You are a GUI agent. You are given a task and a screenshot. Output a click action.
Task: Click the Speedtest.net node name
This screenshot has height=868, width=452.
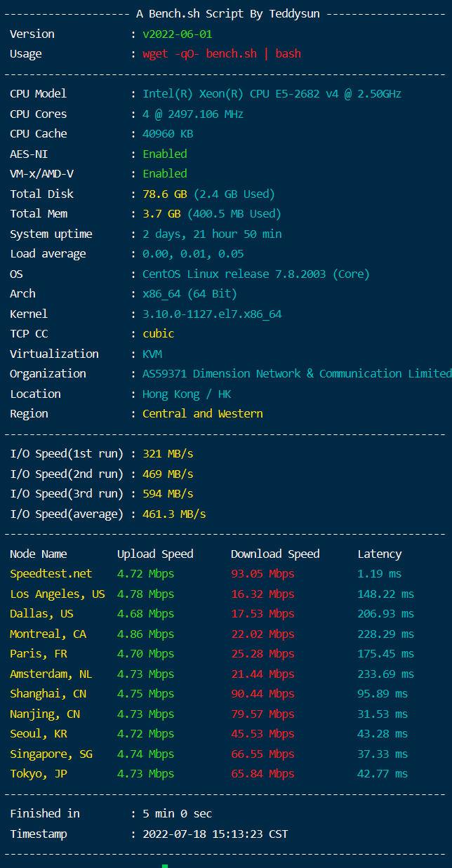click(x=51, y=573)
